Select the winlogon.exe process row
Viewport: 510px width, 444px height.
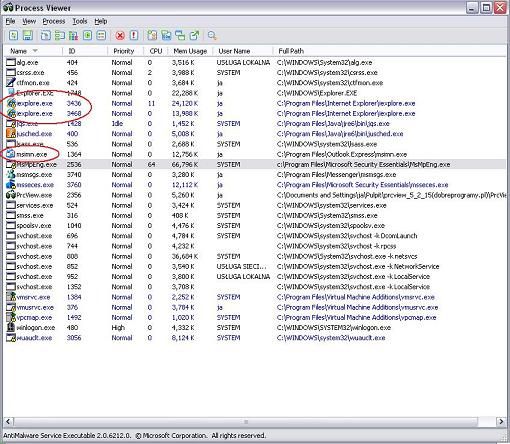pos(255,328)
